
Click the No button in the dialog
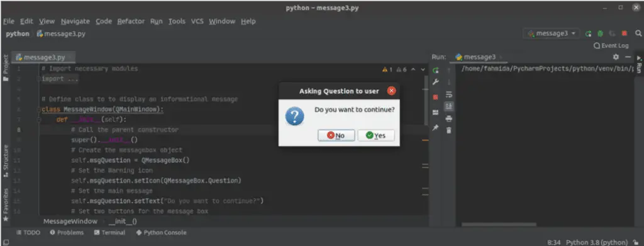point(336,135)
